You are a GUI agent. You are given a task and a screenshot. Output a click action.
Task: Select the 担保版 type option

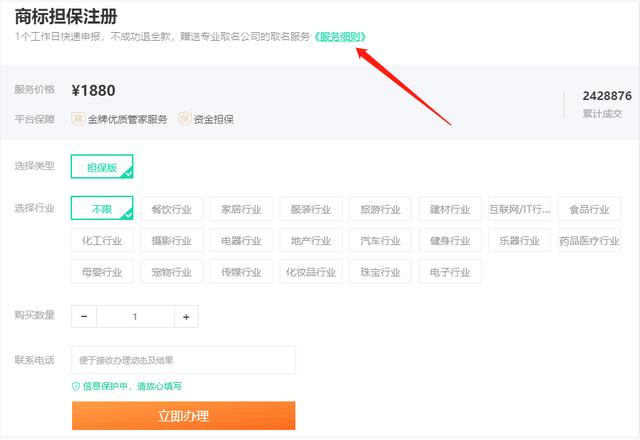point(102,167)
